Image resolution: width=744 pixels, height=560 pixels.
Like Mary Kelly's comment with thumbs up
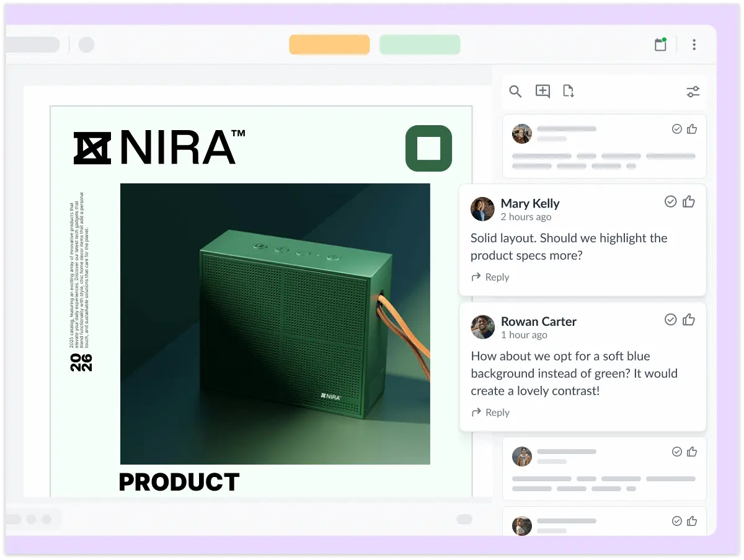click(689, 201)
